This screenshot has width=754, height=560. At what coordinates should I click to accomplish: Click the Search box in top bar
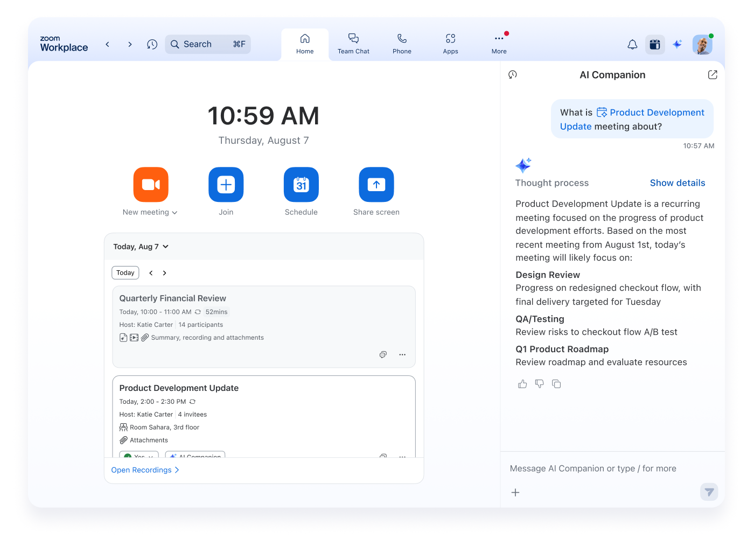pos(207,44)
